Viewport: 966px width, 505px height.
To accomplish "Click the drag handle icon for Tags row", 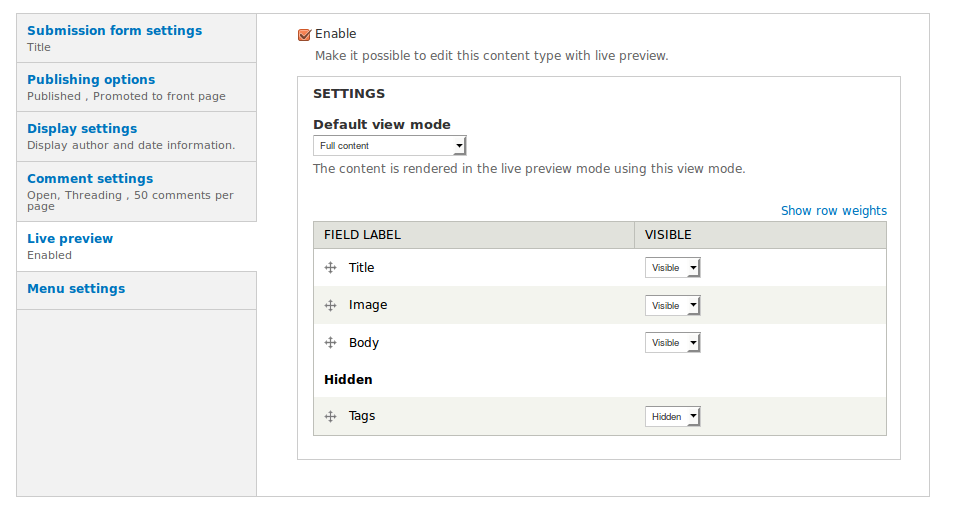I will (330, 416).
